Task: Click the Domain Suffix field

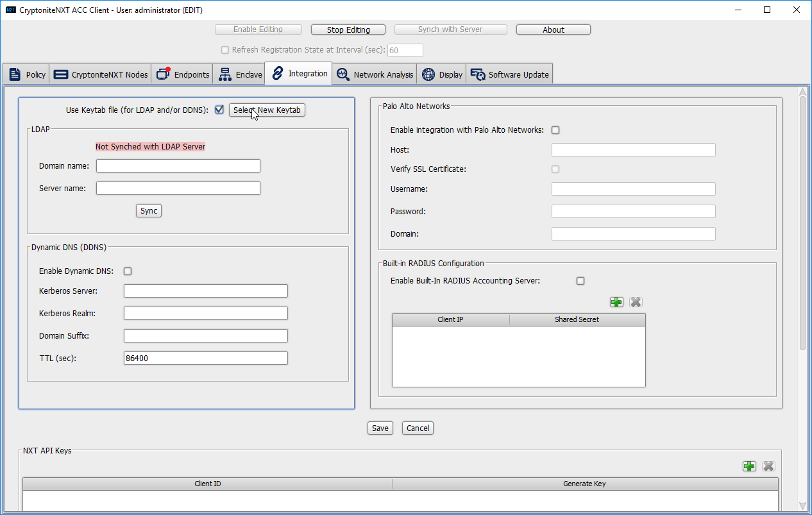Action: tap(206, 336)
